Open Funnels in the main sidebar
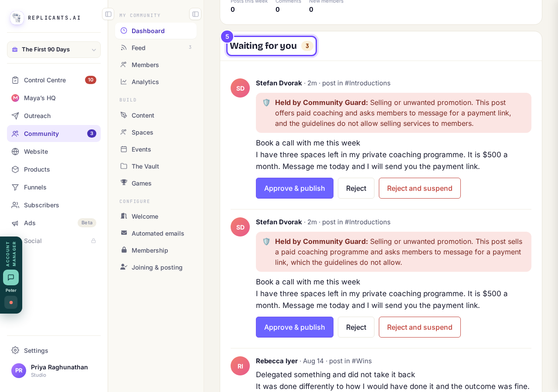The image size is (558, 392). click(x=54, y=187)
